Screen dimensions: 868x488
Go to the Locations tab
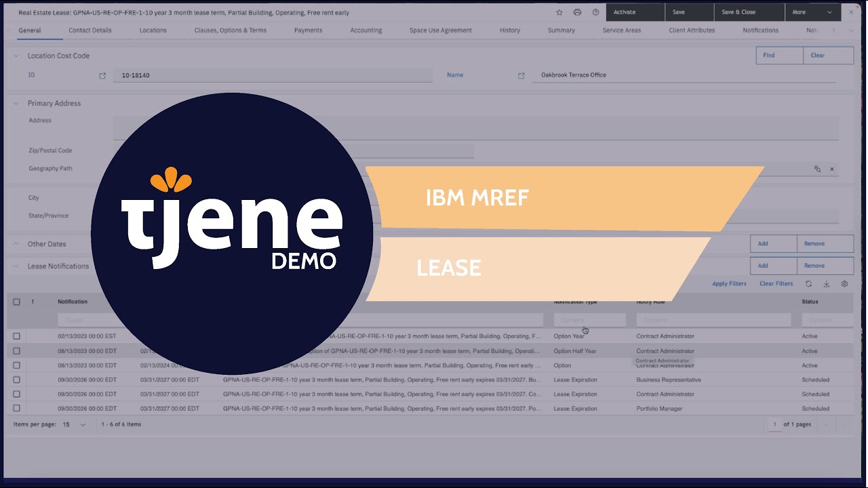click(x=153, y=30)
